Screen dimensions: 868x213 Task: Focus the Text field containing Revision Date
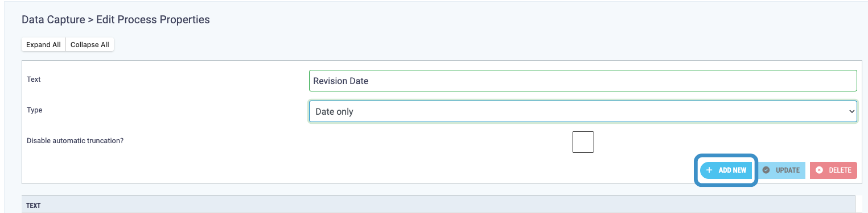pyautogui.click(x=583, y=81)
